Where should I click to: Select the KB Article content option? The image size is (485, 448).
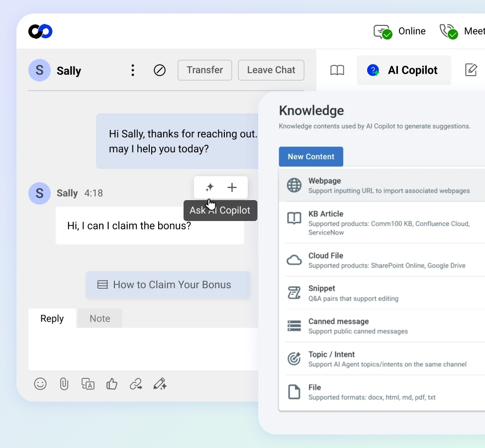(x=382, y=223)
